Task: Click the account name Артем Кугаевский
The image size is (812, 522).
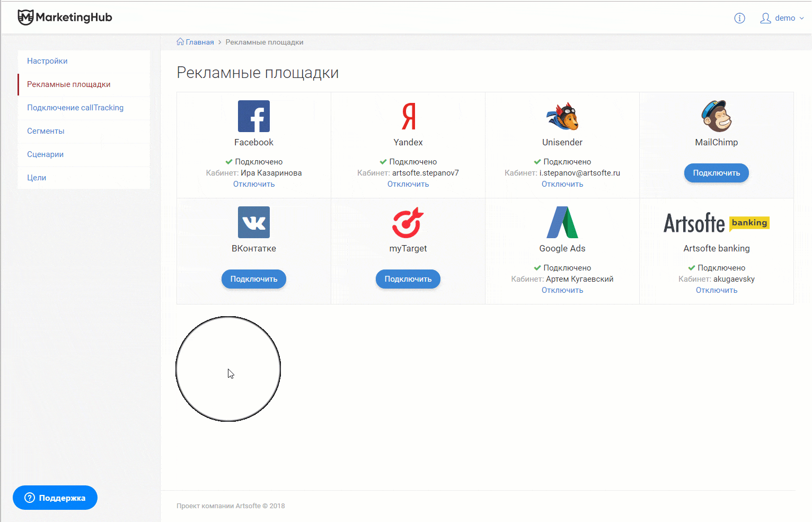Action: [580, 279]
